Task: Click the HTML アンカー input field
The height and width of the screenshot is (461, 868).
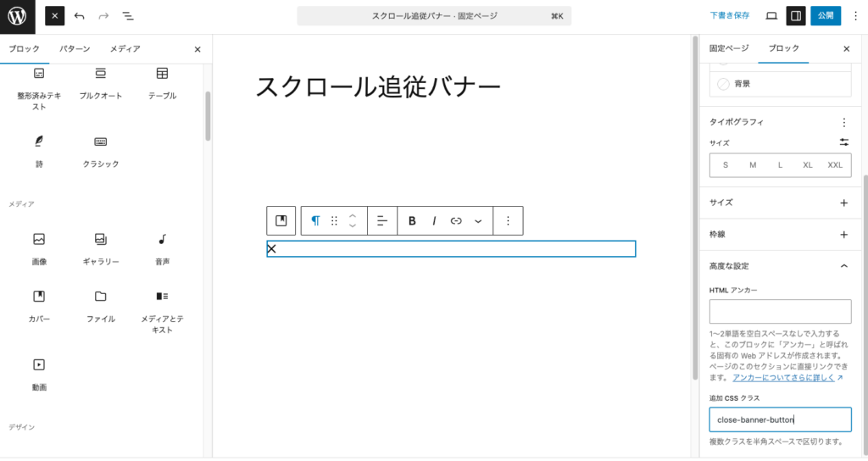Action: coord(780,311)
